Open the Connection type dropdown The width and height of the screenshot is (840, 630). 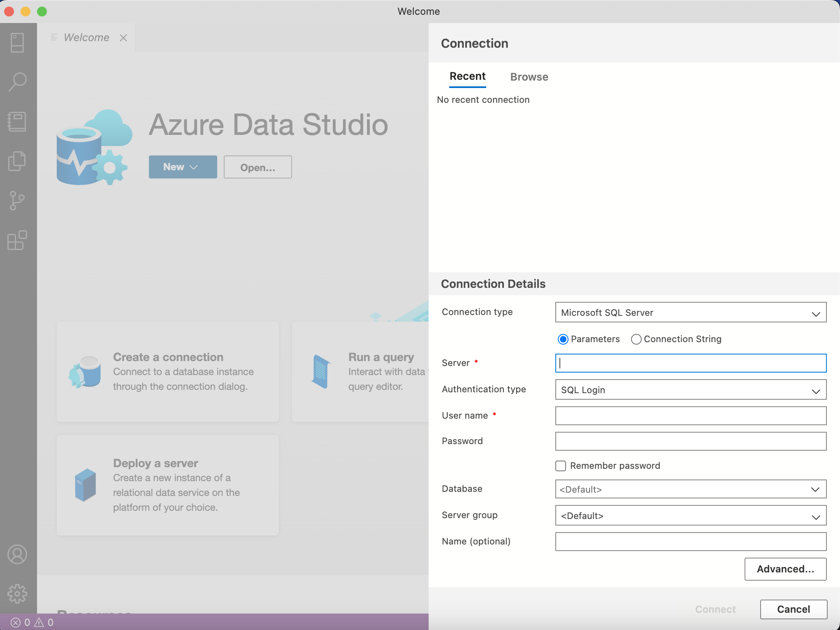pyautogui.click(x=691, y=313)
